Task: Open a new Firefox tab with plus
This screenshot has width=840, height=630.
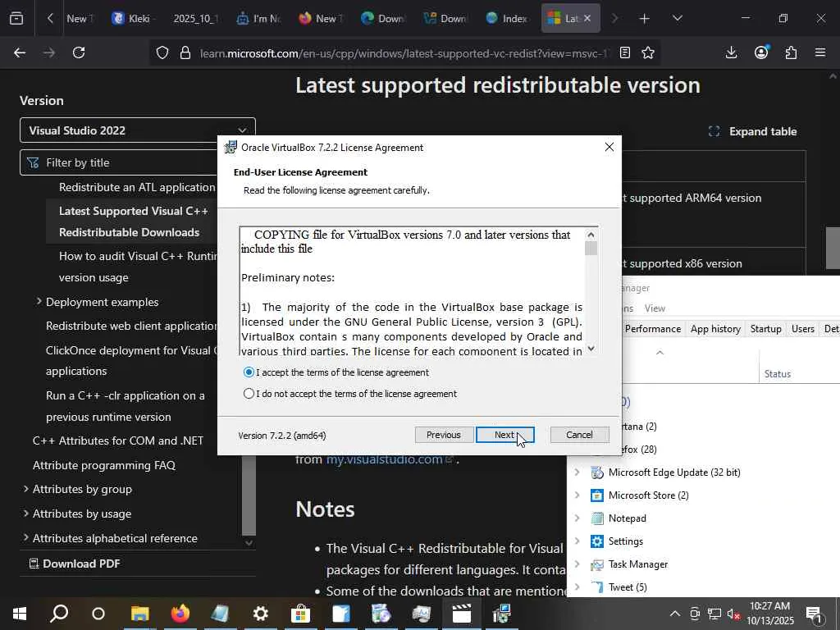Action: (645, 19)
